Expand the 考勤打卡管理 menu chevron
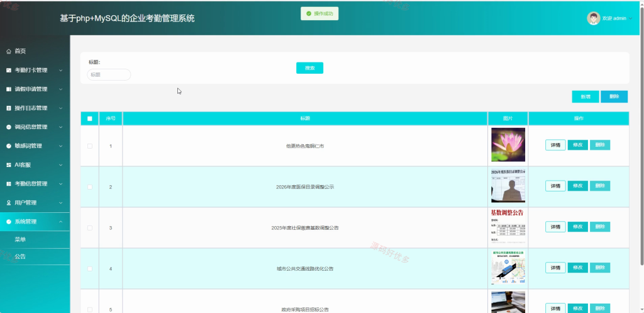The image size is (644, 313). coord(61,71)
